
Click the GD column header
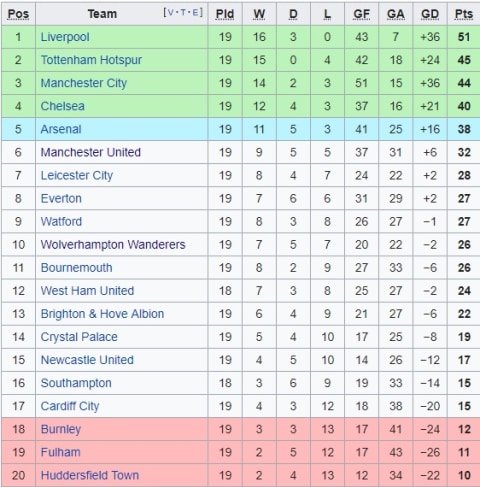click(x=430, y=14)
